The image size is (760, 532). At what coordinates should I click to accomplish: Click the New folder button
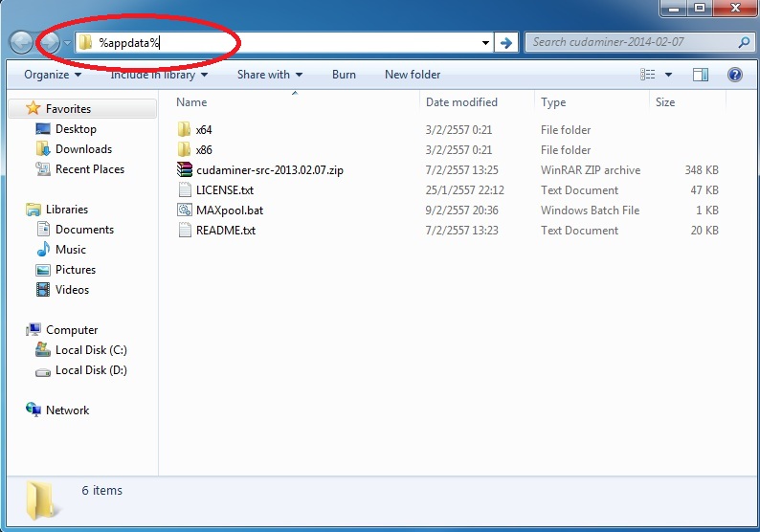[x=413, y=75]
